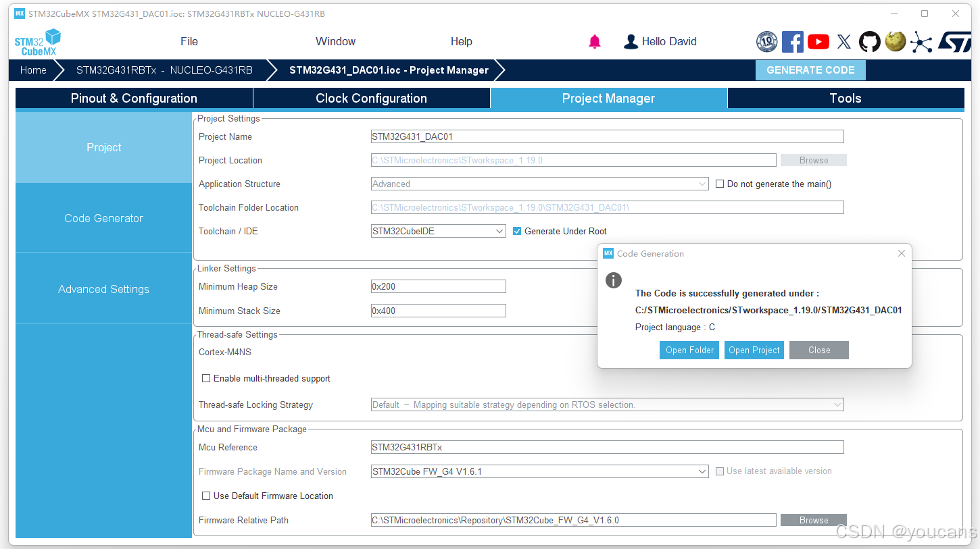
Task: Click the Open Project button
Action: (x=754, y=350)
